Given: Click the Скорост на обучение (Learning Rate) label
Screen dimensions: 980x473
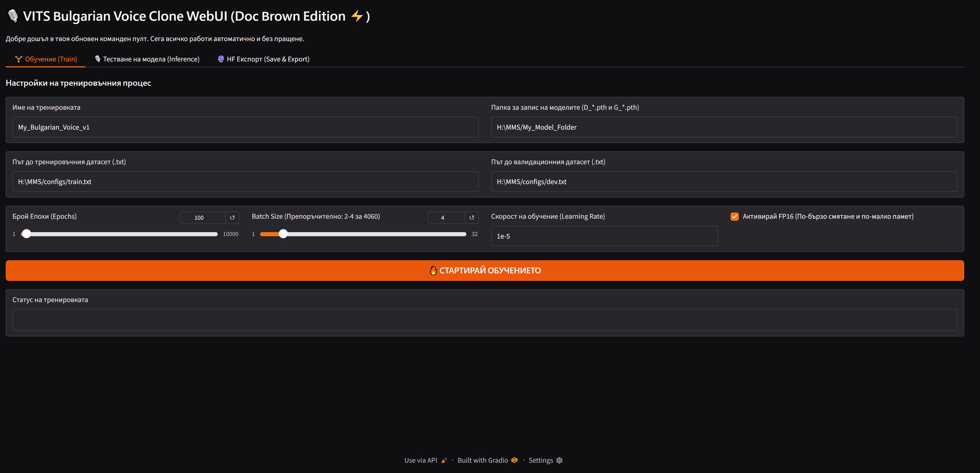Looking at the screenshot, I should point(548,216).
